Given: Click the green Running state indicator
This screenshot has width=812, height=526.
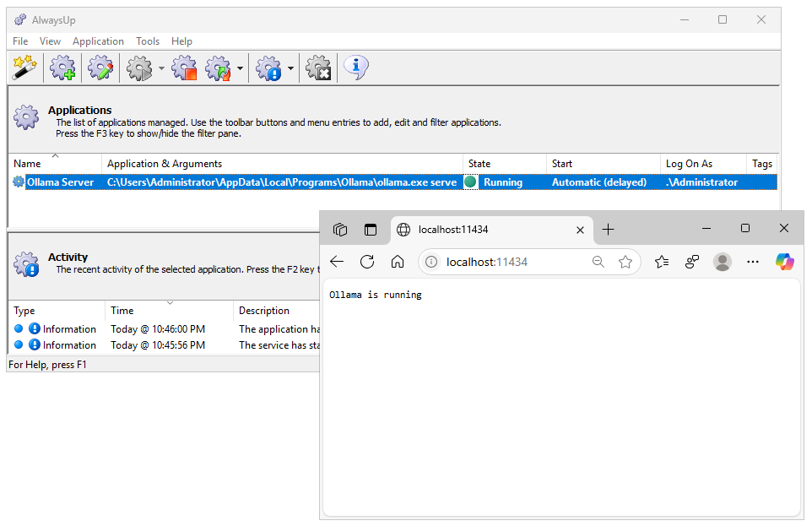Looking at the screenshot, I should pyautogui.click(x=470, y=182).
